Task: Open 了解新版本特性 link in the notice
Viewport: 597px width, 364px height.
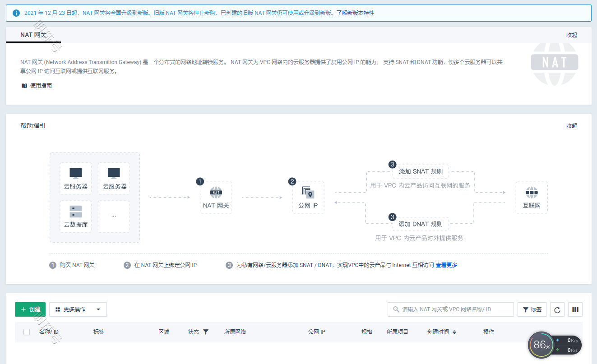Action: pos(355,13)
